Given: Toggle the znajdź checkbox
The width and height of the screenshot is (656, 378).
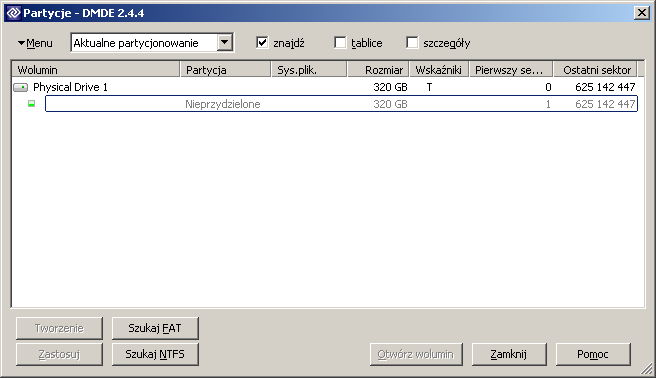Looking at the screenshot, I should pyautogui.click(x=262, y=42).
